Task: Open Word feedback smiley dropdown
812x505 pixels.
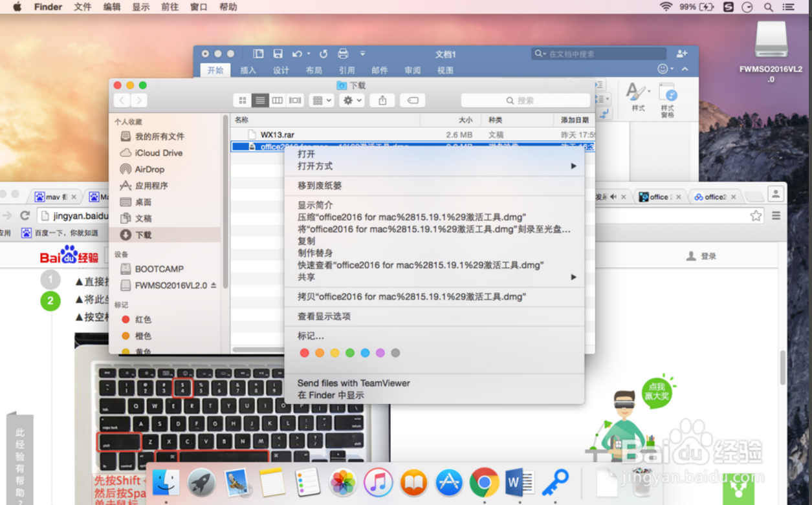Action: [x=665, y=69]
